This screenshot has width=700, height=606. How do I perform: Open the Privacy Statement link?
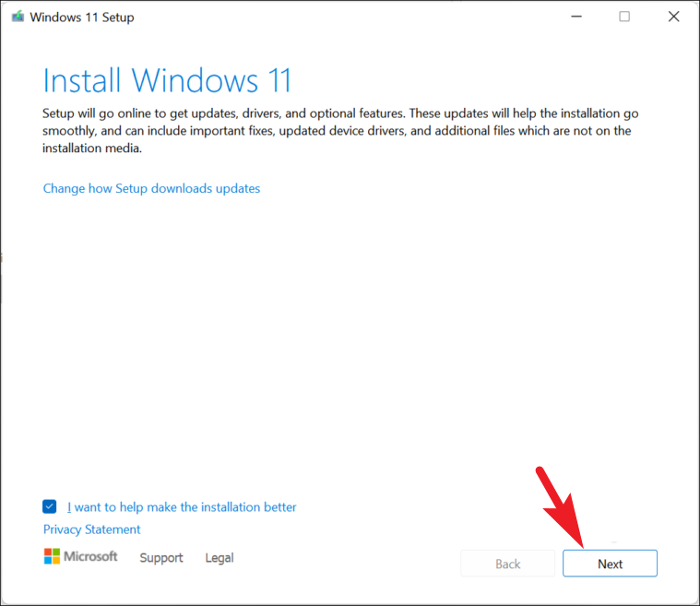(91, 529)
